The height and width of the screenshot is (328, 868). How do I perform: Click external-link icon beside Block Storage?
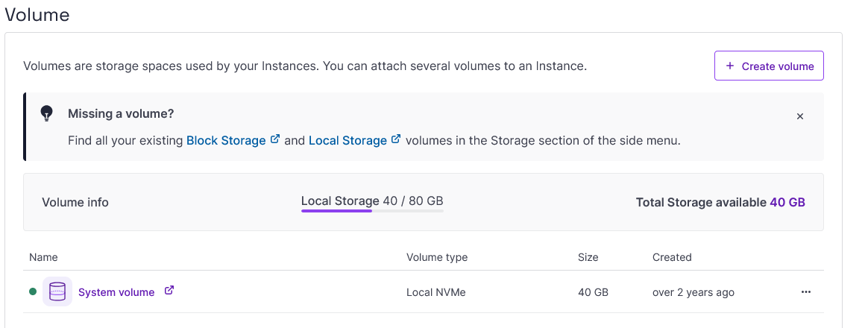[x=275, y=139]
